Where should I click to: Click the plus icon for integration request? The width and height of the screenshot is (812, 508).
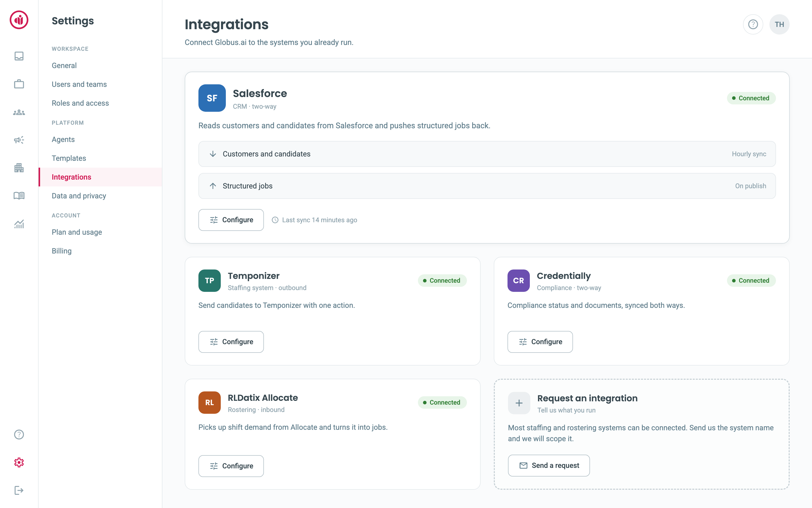(x=519, y=403)
